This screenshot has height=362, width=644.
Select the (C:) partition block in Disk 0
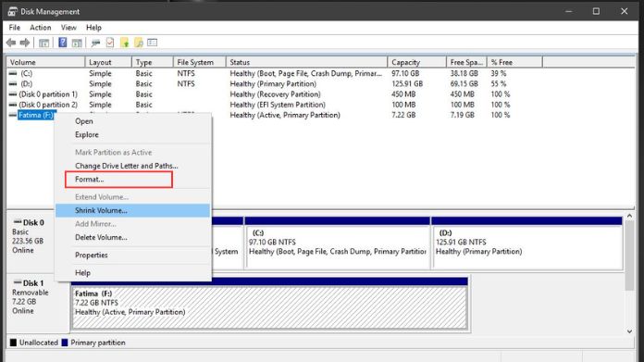click(337, 243)
